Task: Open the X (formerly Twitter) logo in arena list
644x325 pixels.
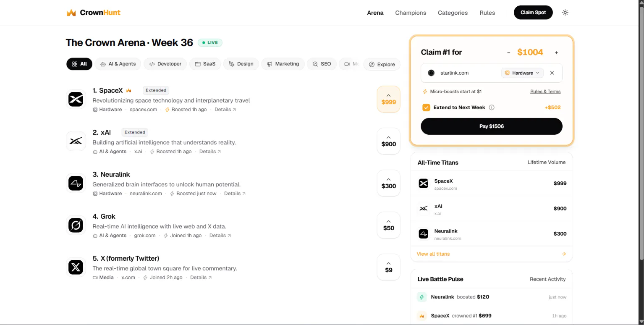Action: (x=76, y=267)
